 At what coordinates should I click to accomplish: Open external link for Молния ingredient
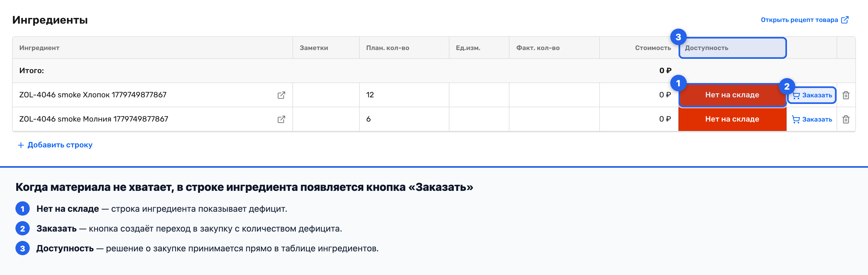[281, 120]
